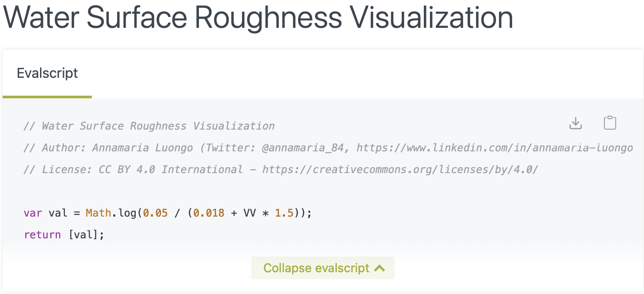Select the license comment line CC BY 4.0
644x294 pixels.
tap(281, 170)
